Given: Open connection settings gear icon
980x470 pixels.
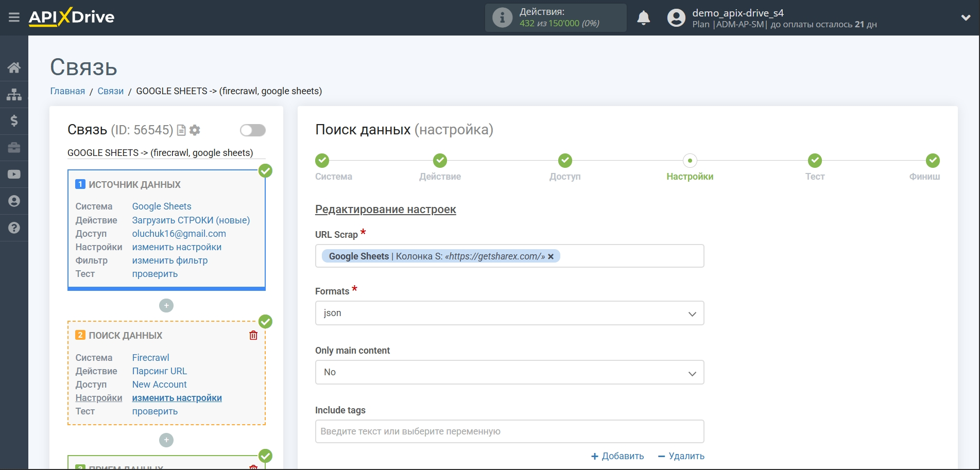Looking at the screenshot, I should [x=195, y=130].
